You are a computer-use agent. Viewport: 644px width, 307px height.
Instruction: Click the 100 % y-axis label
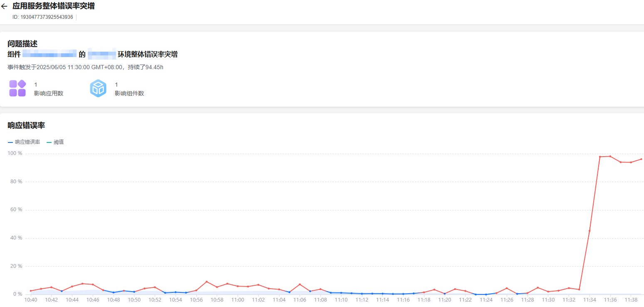[x=15, y=154]
